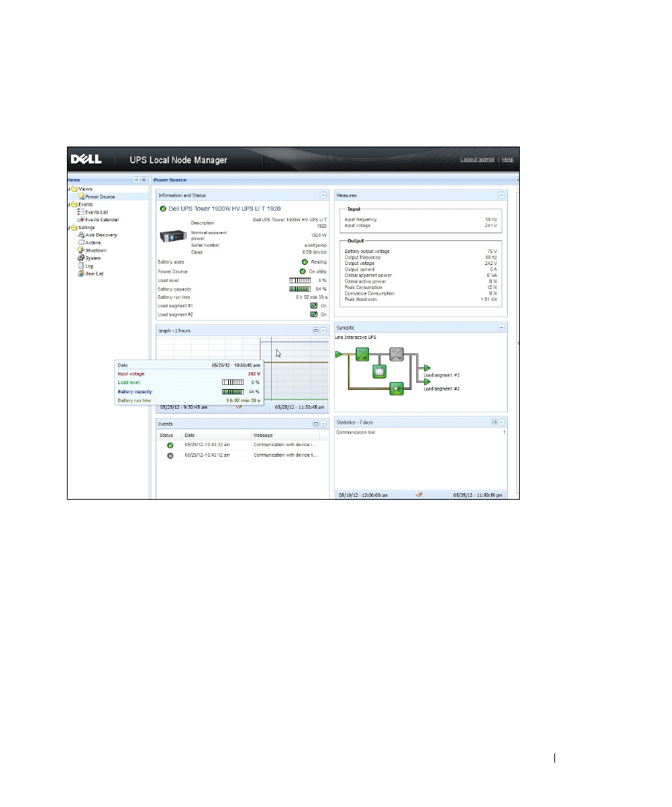
Task: Maximize the Graph - 2 hours panel
Action: click(x=316, y=331)
